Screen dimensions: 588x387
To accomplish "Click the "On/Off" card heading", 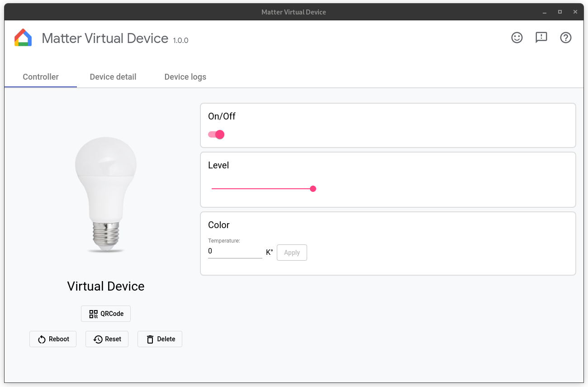I will [x=222, y=116].
